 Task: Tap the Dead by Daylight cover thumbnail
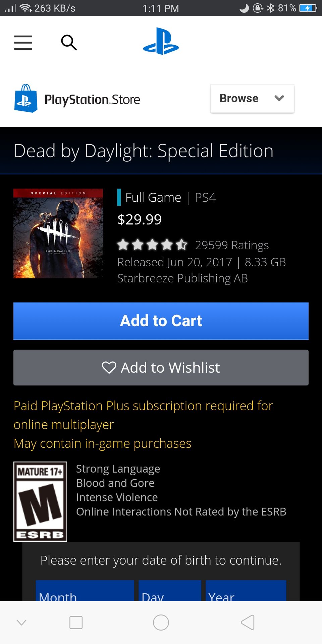tap(58, 233)
